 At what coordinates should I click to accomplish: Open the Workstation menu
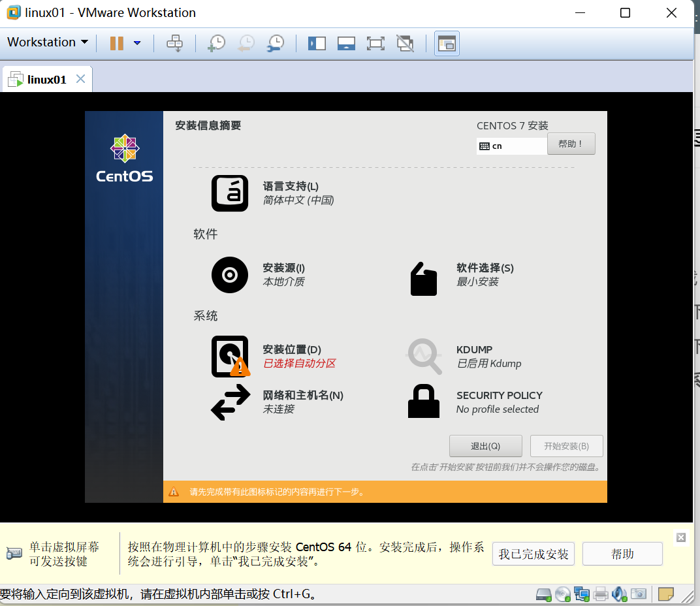tap(48, 42)
